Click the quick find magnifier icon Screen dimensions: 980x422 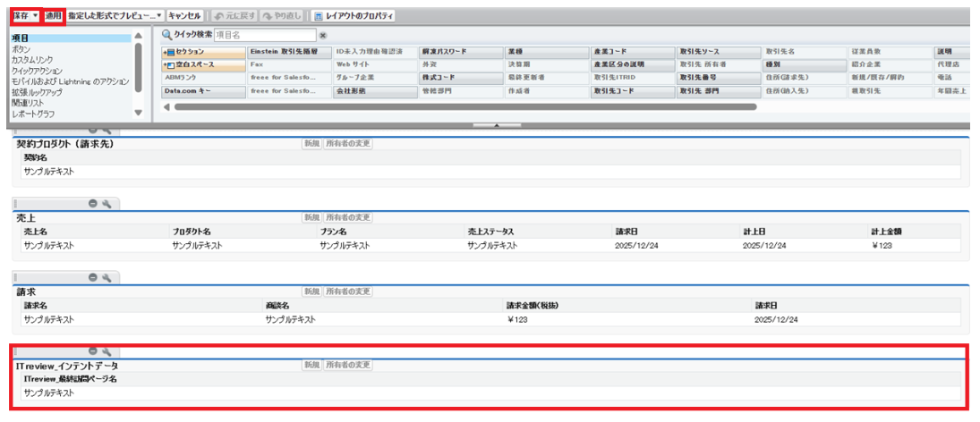point(166,35)
